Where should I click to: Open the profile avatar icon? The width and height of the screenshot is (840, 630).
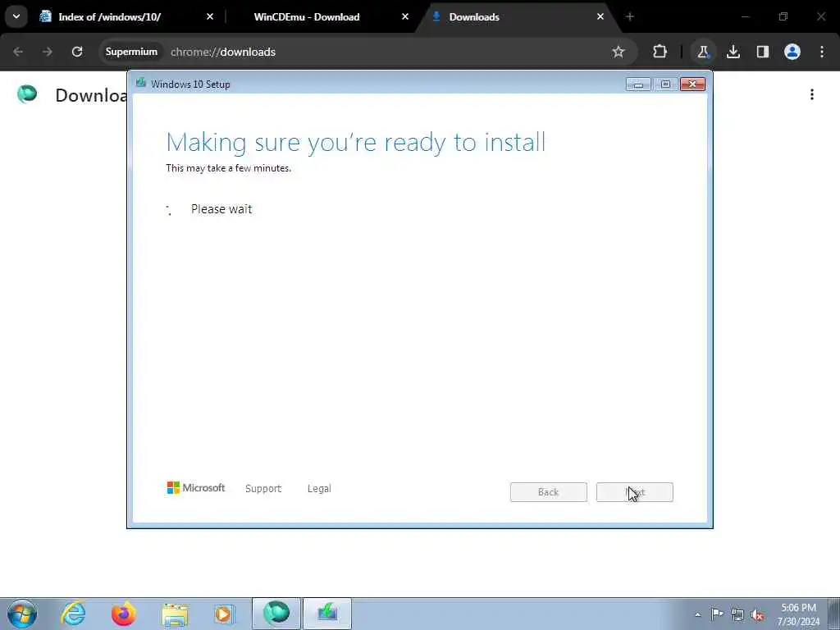pos(792,52)
